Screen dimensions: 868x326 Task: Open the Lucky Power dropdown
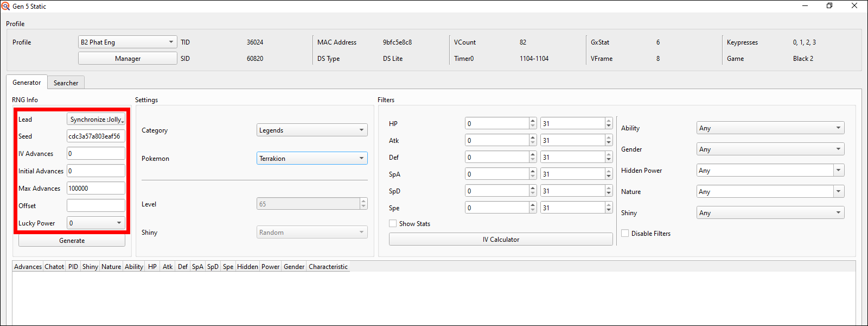(x=96, y=223)
